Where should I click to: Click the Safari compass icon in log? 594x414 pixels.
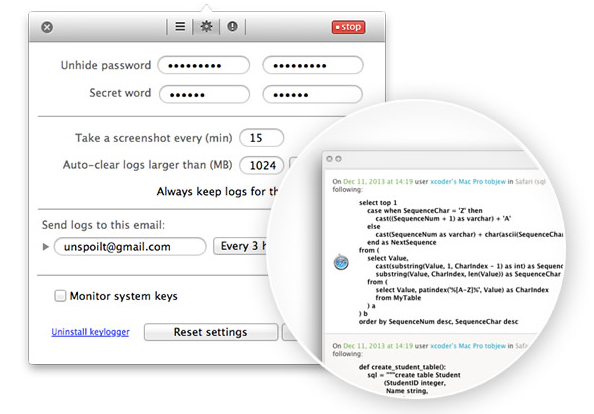[341, 262]
